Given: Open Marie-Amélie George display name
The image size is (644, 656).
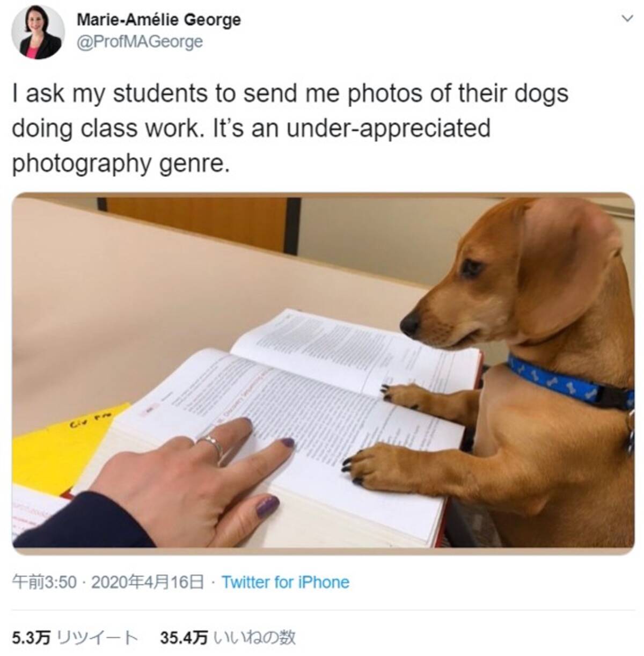Looking at the screenshot, I should (159, 20).
